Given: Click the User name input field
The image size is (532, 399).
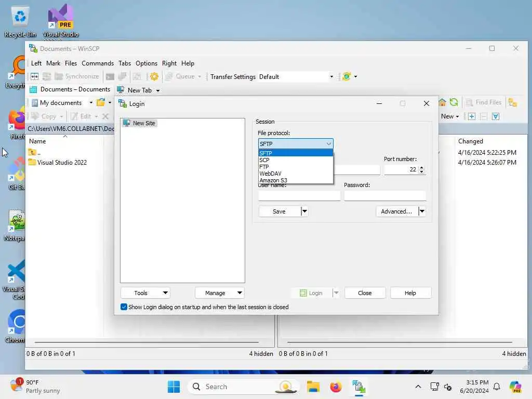Looking at the screenshot, I should coord(299,196).
